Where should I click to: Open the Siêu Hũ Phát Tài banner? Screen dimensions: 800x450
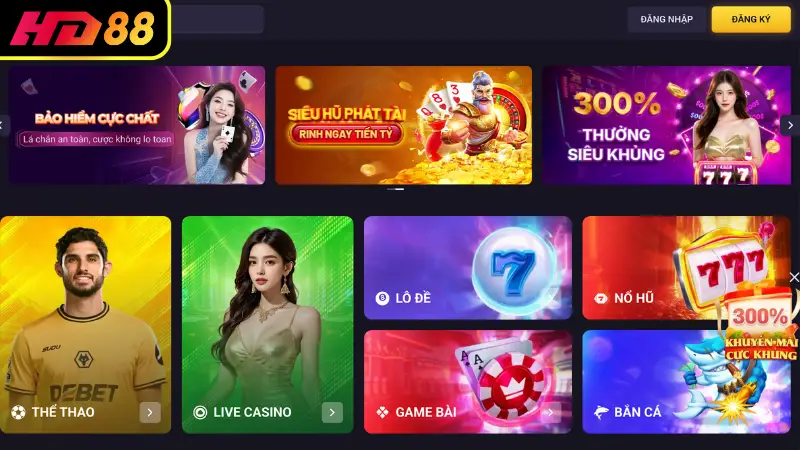point(404,125)
